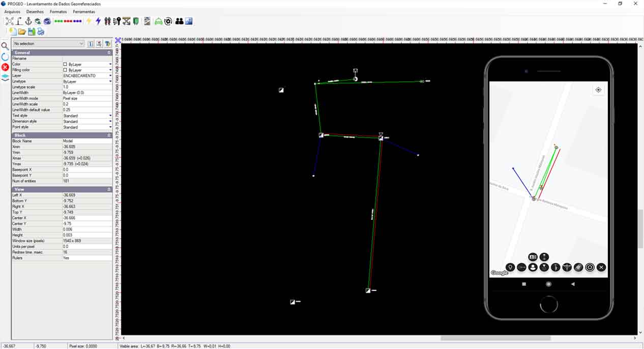
Task: Open the Ferramentas menu
Action: pos(84,11)
